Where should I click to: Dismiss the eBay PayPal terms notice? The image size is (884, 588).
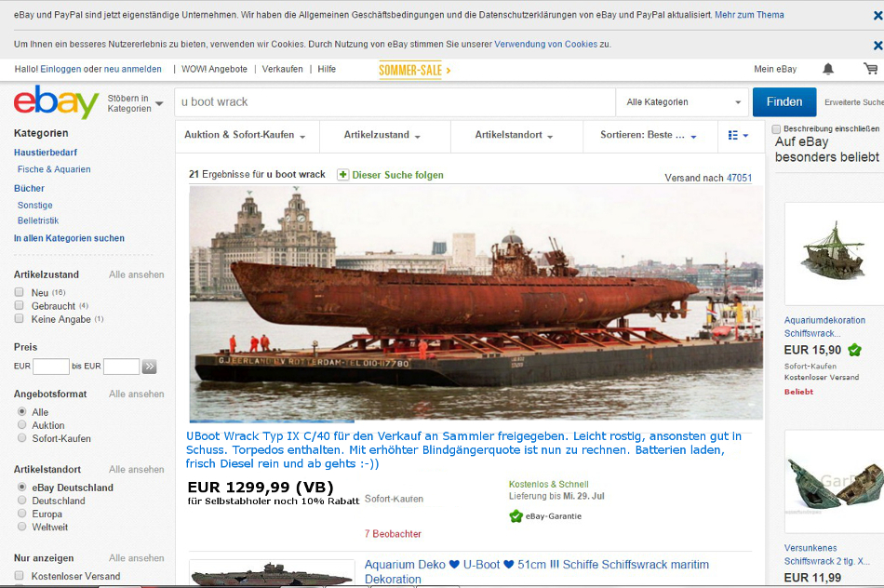click(877, 16)
